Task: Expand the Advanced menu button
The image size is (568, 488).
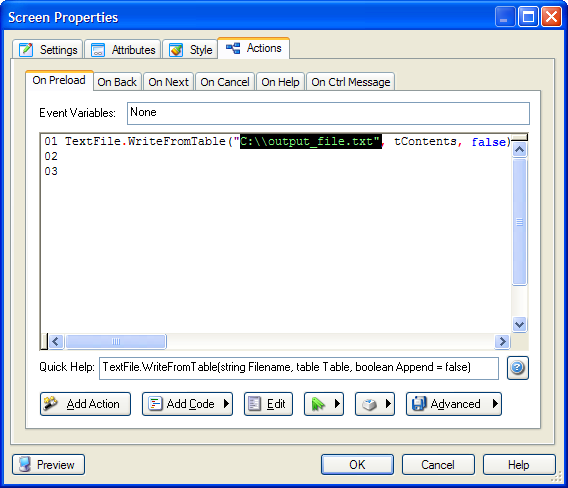Action: coord(454,404)
